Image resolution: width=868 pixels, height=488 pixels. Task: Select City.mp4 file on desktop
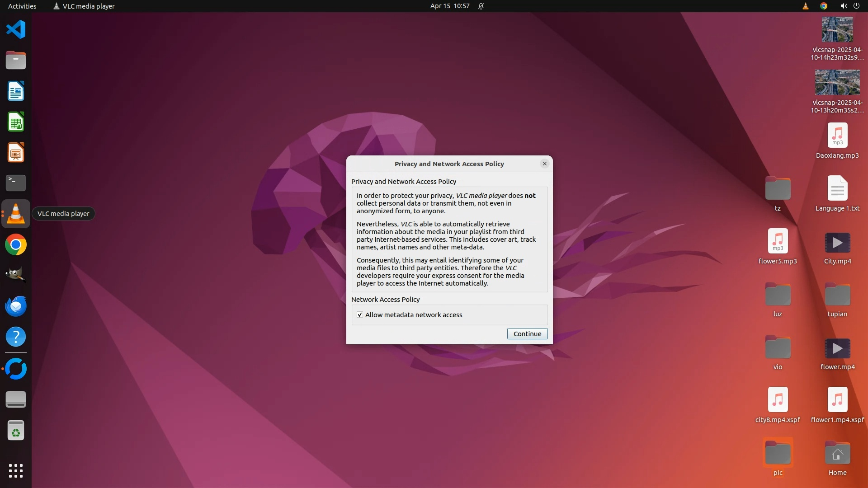tap(837, 243)
